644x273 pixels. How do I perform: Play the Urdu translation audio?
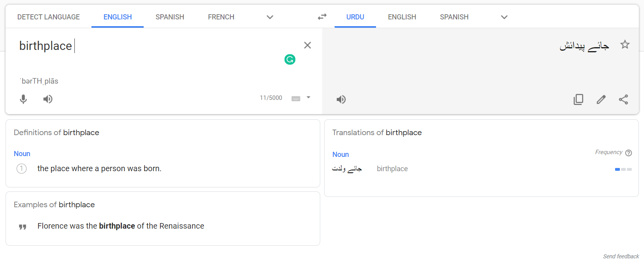tap(341, 99)
